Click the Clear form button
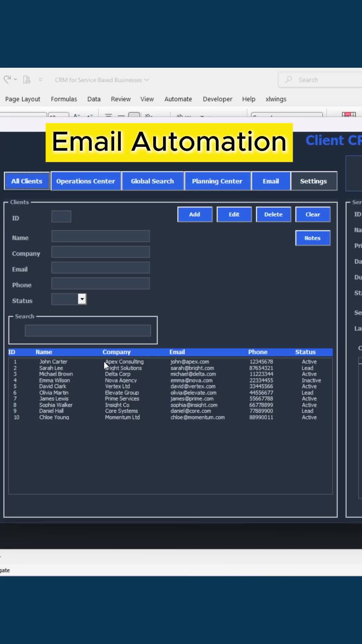This screenshot has width=362, height=644. pyautogui.click(x=313, y=214)
